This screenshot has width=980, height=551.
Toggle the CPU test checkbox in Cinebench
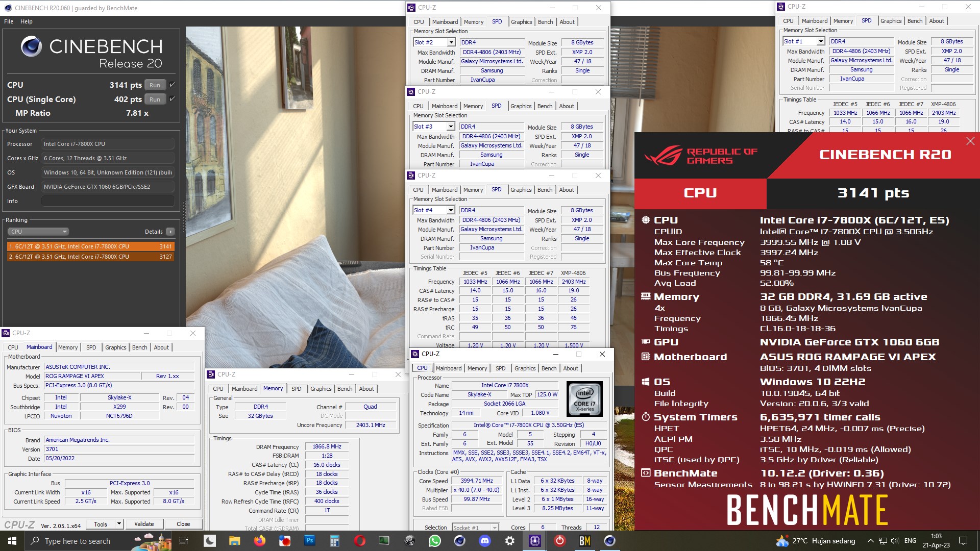[172, 85]
